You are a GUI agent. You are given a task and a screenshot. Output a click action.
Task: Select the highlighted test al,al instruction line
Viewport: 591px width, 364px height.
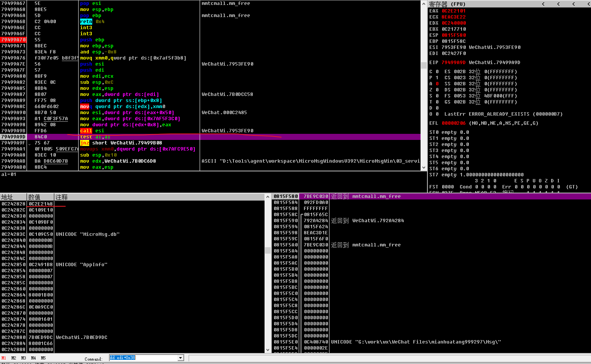coord(96,137)
